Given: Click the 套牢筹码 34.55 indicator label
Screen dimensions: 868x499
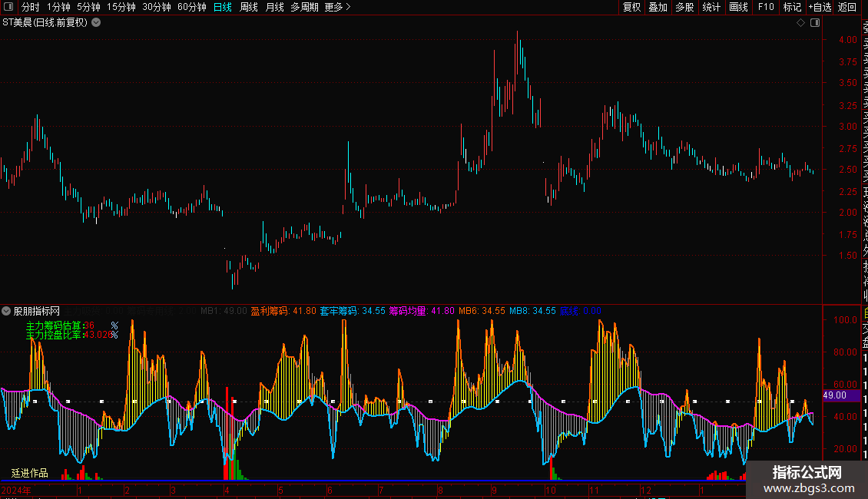Looking at the screenshot, I should pos(353,311).
